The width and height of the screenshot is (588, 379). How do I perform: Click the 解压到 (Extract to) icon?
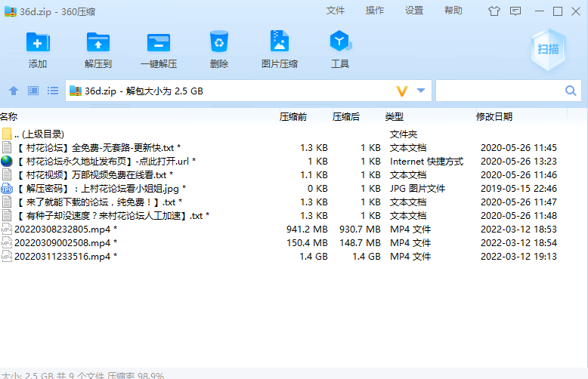[98, 44]
